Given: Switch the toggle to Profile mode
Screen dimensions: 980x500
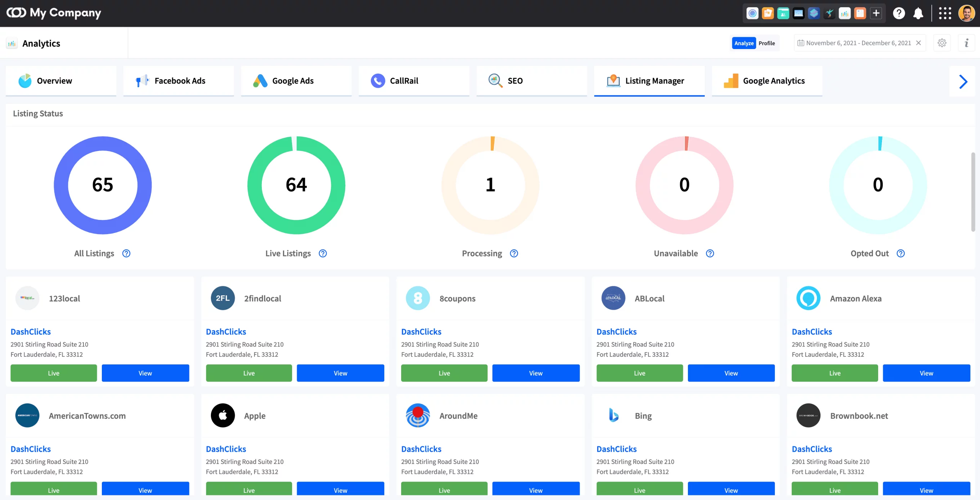Looking at the screenshot, I should click(766, 43).
